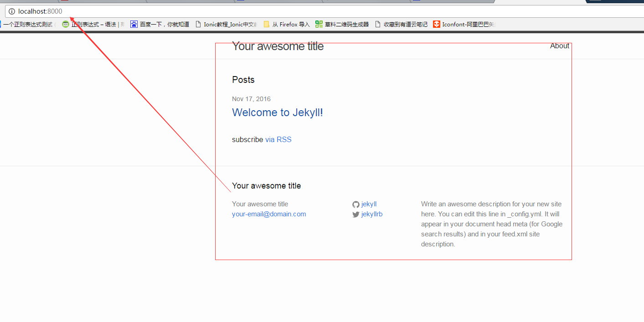
Task: Open the Ionic教程 bookmark
Action: pos(226,25)
